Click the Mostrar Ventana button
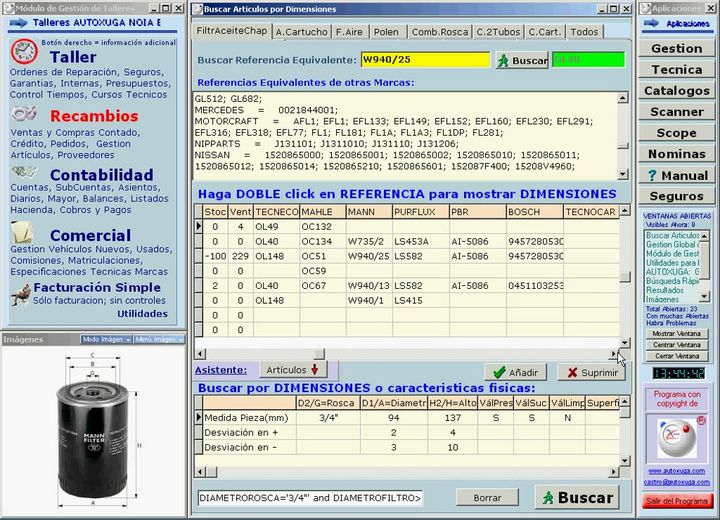The image size is (720, 520). click(x=677, y=333)
